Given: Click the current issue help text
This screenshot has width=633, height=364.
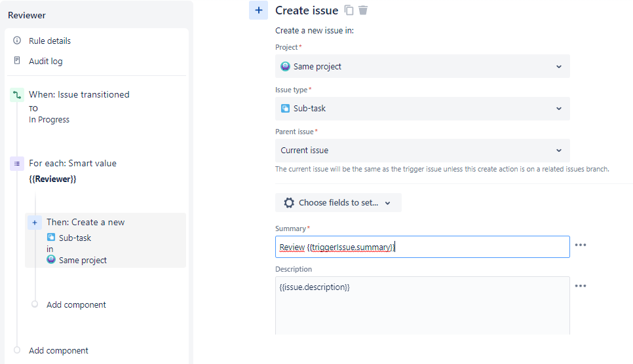Looking at the screenshot, I should [x=442, y=169].
